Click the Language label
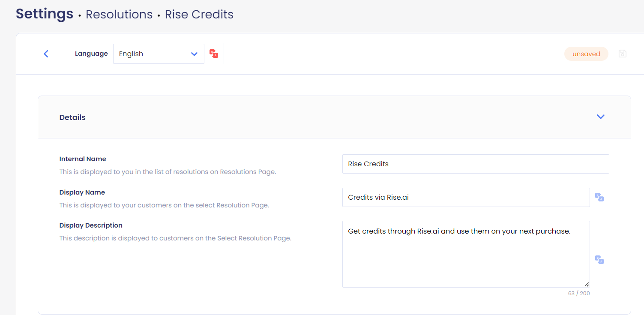644x315 pixels. [91, 54]
